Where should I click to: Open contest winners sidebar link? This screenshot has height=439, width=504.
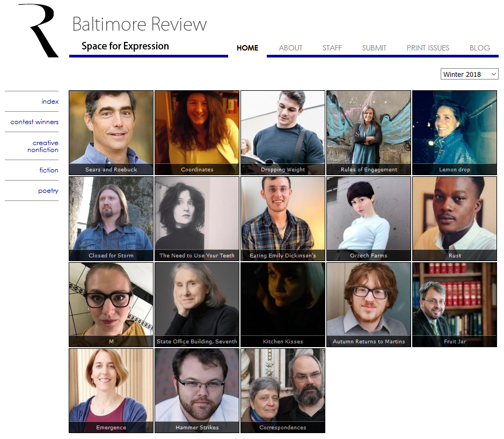click(x=34, y=122)
